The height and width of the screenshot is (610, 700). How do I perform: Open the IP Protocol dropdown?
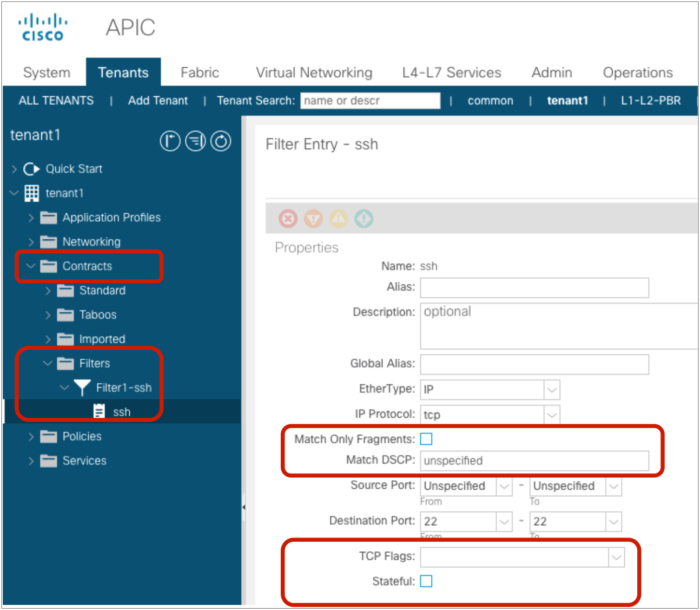552,415
